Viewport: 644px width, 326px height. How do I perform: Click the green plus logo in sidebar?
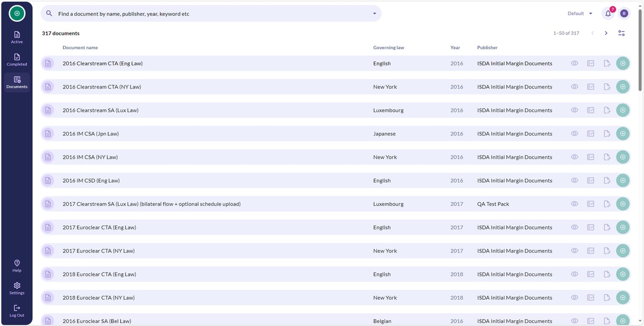pos(17,13)
